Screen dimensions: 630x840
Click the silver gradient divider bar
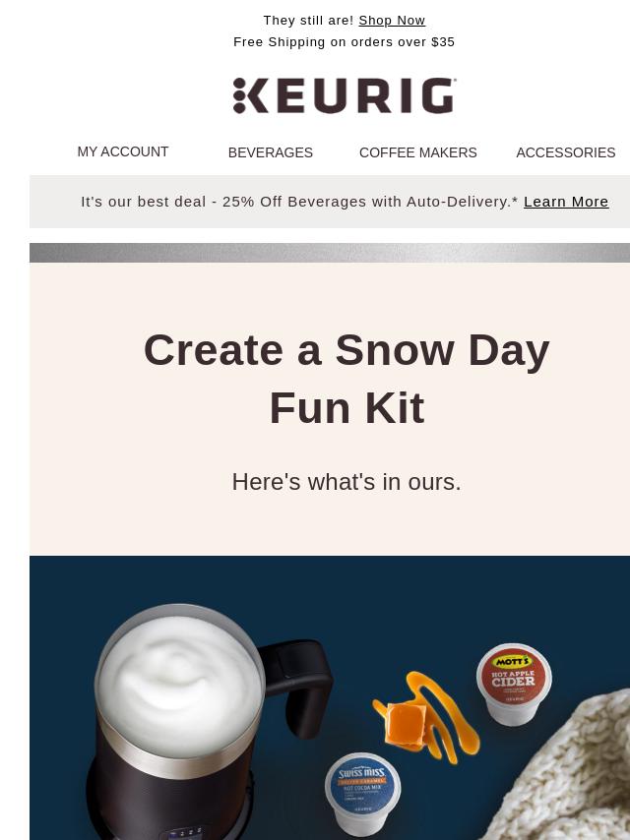point(330,253)
